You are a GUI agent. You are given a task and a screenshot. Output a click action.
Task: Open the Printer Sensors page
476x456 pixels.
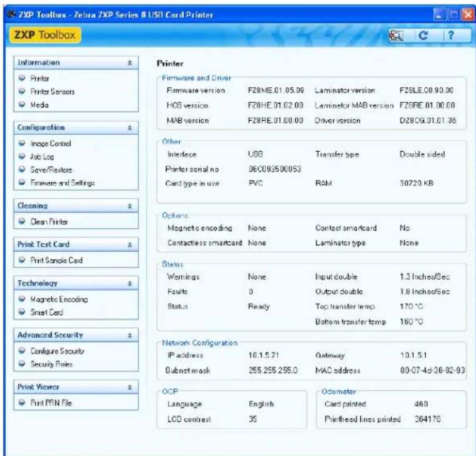pyautogui.click(x=52, y=91)
